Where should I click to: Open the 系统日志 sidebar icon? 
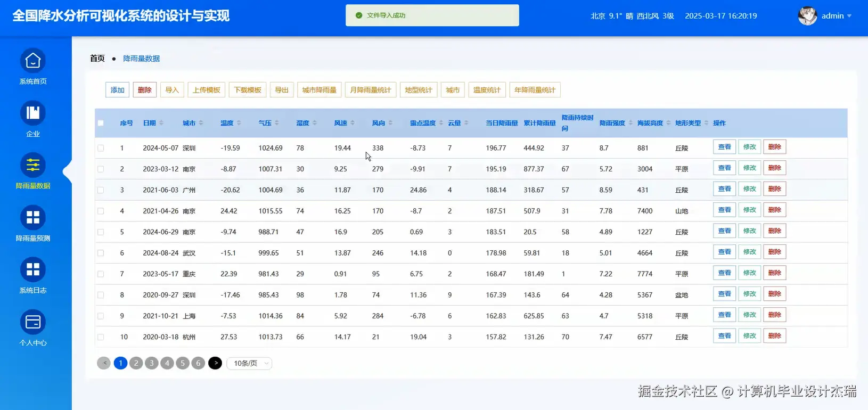33,269
